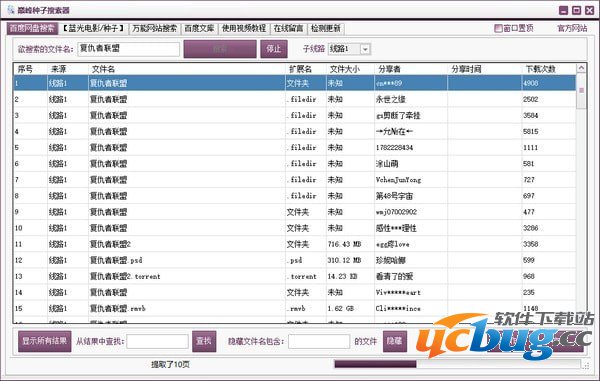Click the app logo icon in the title bar
Image resolution: width=600 pixels, height=381 pixels.
pos(11,10)
